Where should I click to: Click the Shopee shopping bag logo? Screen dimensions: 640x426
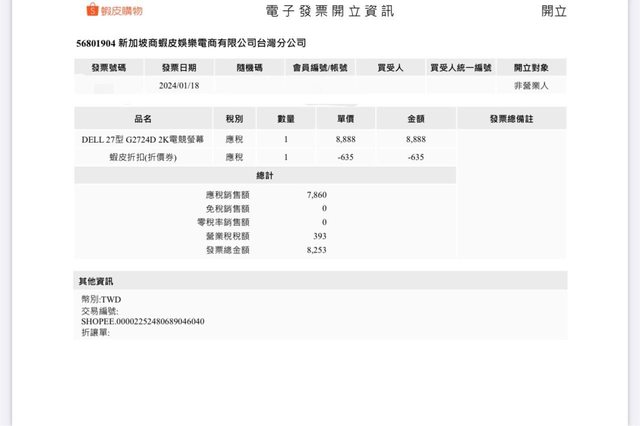tap(93, 11)
